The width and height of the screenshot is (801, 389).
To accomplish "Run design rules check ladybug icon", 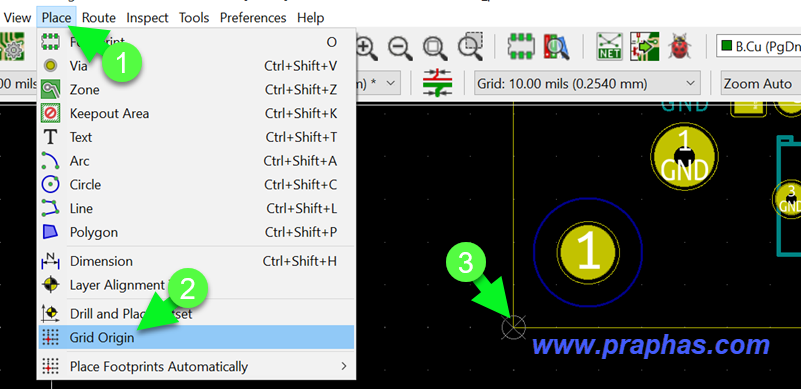I will pos(678,47).
